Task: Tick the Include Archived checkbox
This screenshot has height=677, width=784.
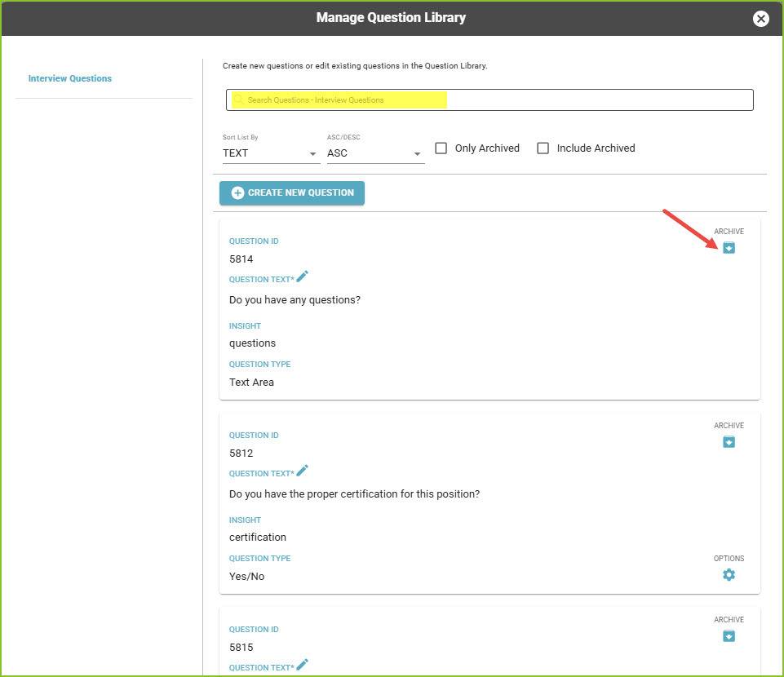Action: (543, 148)
